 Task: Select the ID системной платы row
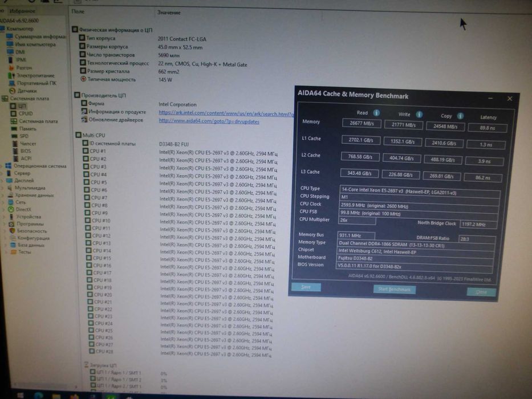pos(136,144)
